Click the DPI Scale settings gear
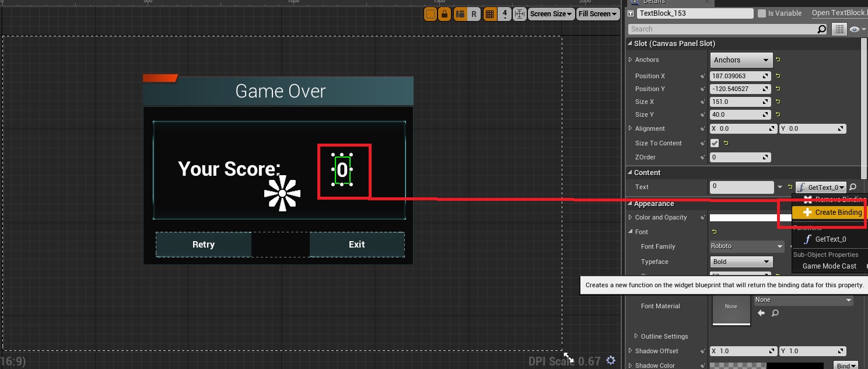The image size is (868, 369). click(611, 360)
